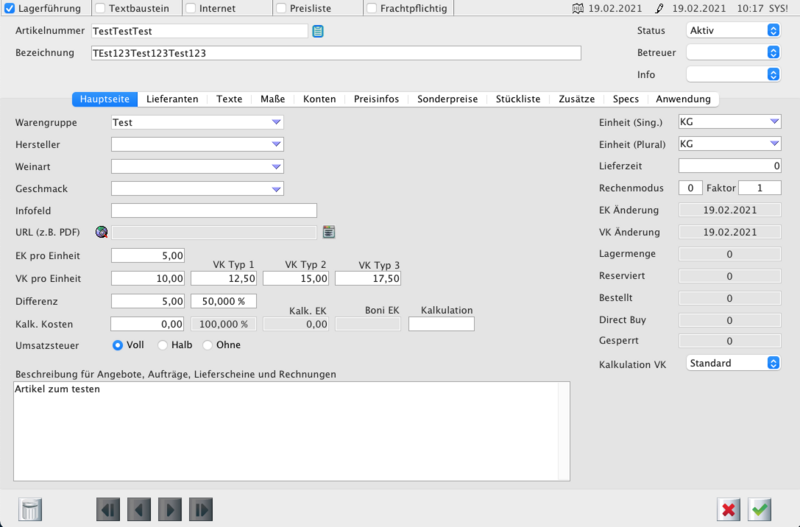800x527 pixels.
Task: Click the red X cancel icon
Action: [x=729, y=509]
